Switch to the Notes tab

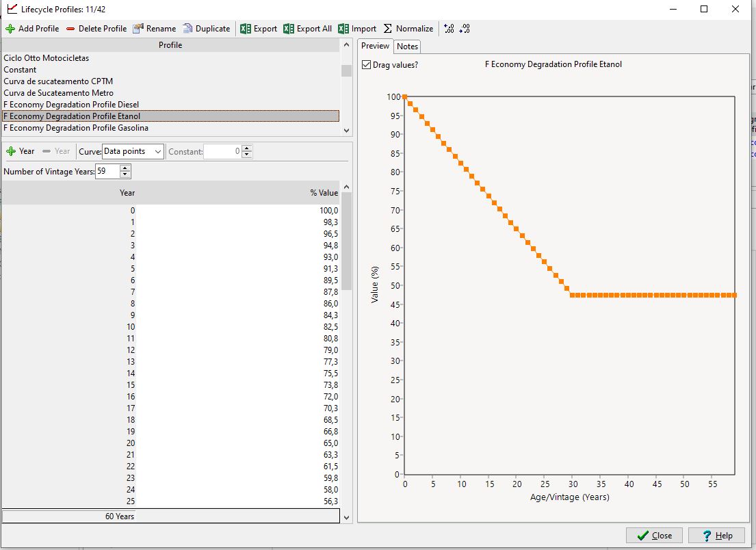coord(407,47)
